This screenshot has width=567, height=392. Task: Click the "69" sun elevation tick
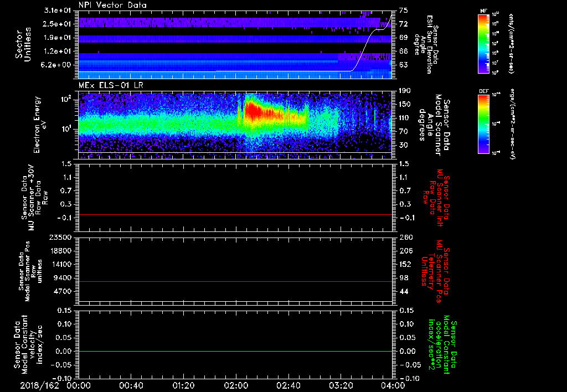coord(404,38)
